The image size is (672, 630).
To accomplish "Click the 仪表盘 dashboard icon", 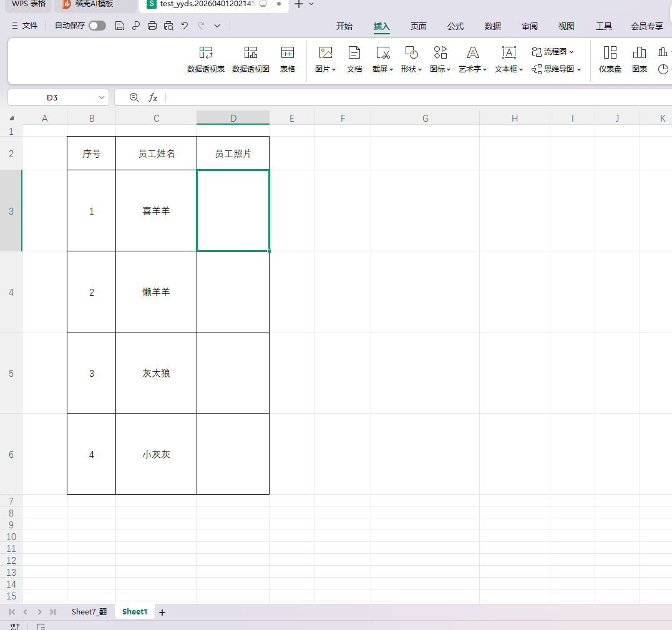I will click(610, 60).
